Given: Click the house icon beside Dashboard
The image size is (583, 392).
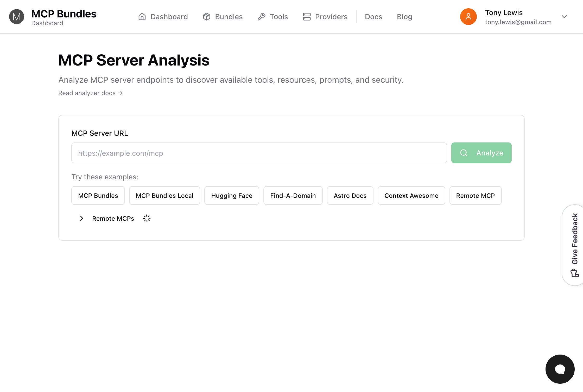Looking at the screenshot, I should click(x=142, y=17).
